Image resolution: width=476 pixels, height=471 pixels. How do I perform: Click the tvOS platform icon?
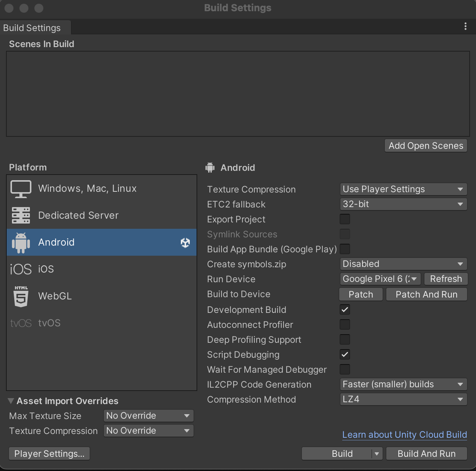coord(21,323)
